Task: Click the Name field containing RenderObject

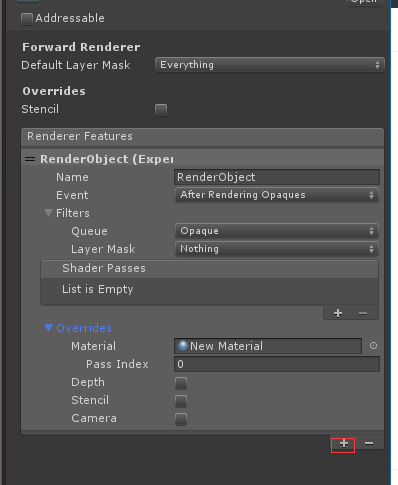Action: (277, 177)
